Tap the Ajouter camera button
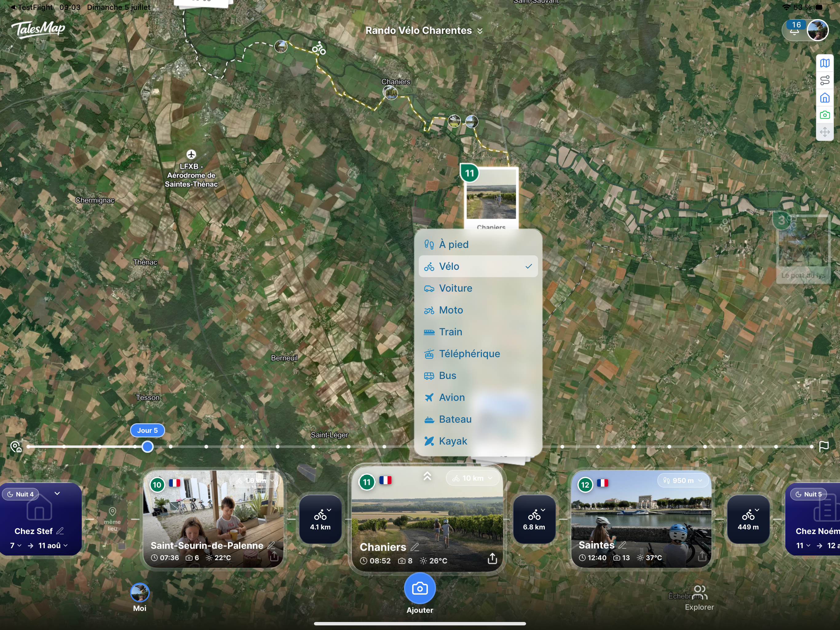 tap(420, 588)
